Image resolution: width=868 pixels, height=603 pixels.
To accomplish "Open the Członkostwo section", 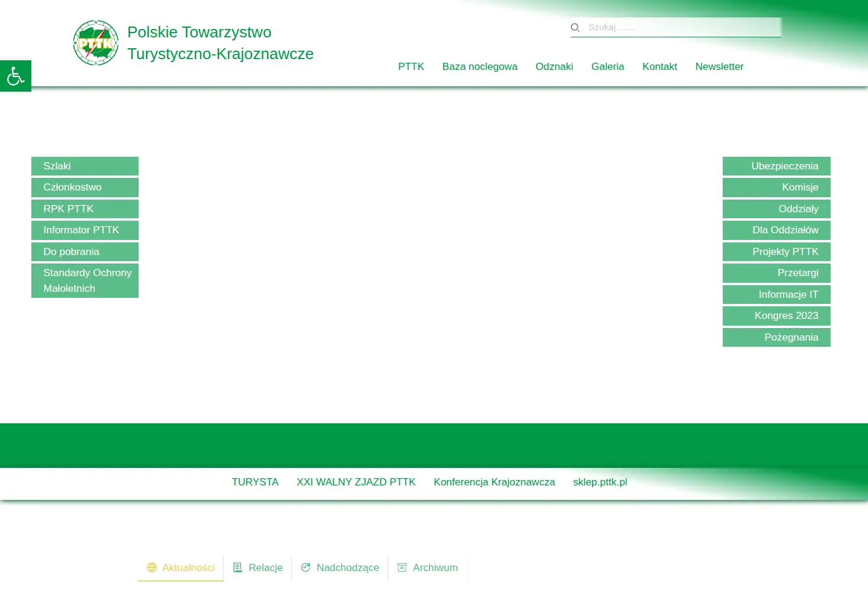I will [85, 187].
